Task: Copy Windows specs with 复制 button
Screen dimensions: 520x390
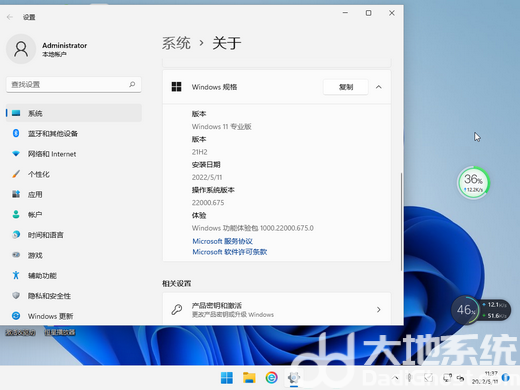Action: click(346, 87)
